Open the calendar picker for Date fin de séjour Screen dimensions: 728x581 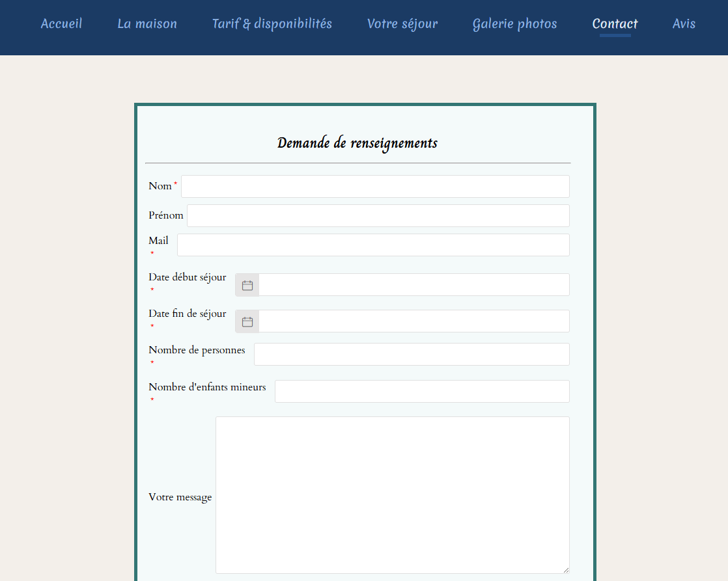(247, 321)
